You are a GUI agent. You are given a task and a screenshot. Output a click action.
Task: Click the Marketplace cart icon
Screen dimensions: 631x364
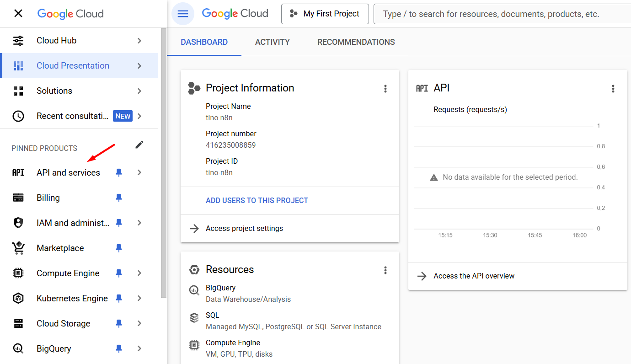click(18, 248)
